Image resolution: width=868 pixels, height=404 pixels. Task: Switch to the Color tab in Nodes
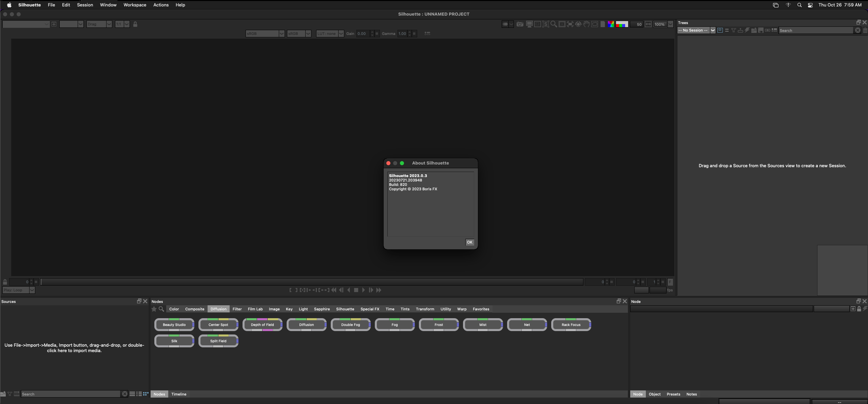pos(174,309)
